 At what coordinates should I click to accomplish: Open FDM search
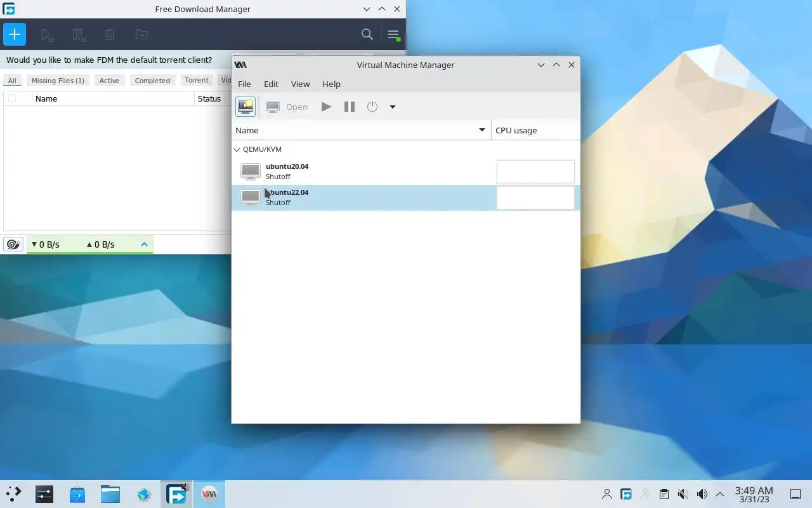pos(367,34)
